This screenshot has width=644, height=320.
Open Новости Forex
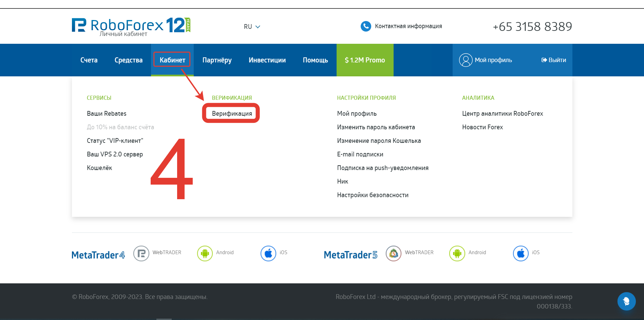tap(482, 127)
